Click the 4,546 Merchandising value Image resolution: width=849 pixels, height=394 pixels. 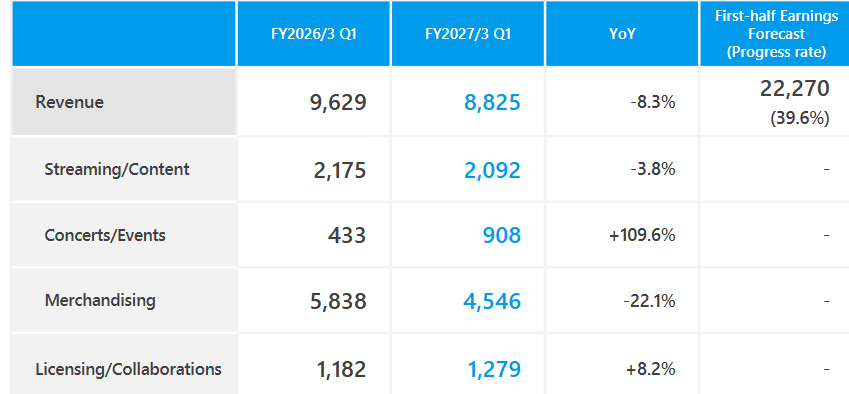492,301
